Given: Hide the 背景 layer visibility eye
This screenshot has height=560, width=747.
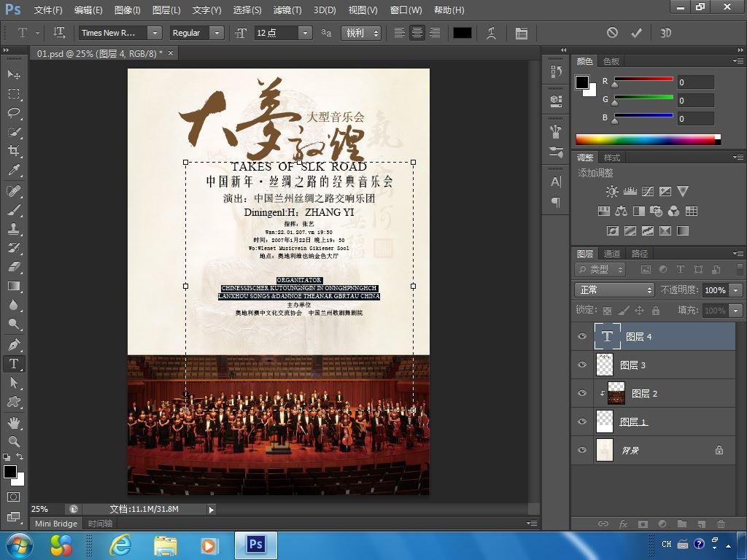Looking at the screenshot, I should pos(582,449).
